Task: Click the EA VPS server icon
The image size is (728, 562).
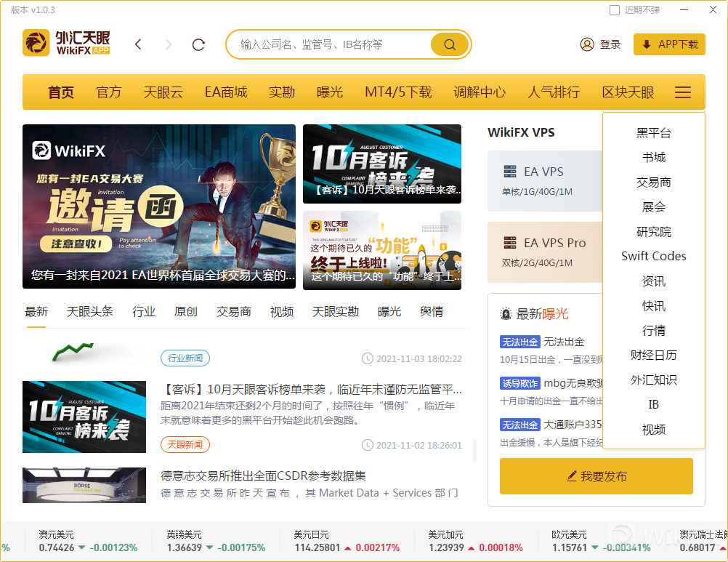Action: 510,172
